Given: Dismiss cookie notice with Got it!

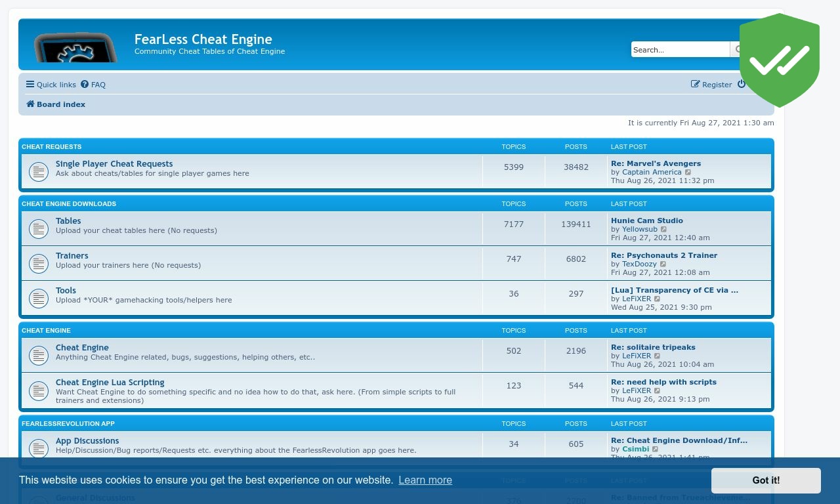Looking at the screenshot, I should [766, 480].
